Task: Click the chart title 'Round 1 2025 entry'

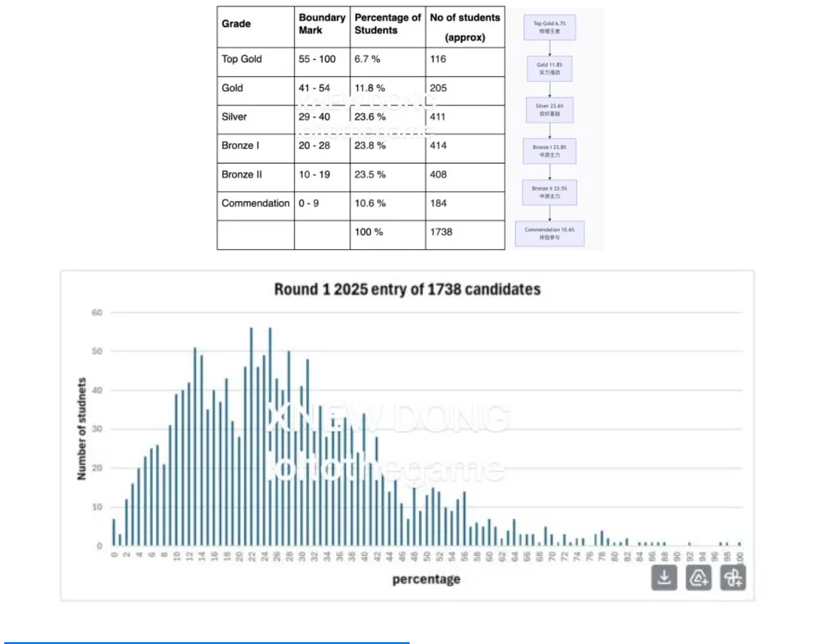Action: click(x=407, y=289)
